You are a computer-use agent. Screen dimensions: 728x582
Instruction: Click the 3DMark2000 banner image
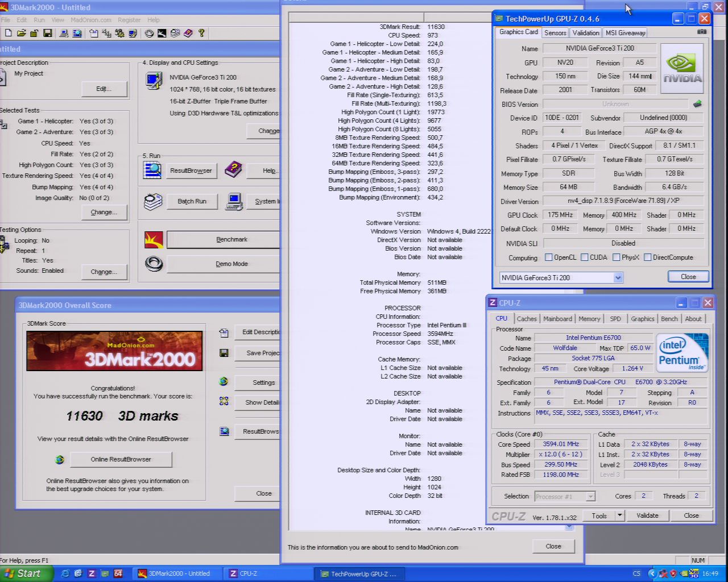[114, 351]
